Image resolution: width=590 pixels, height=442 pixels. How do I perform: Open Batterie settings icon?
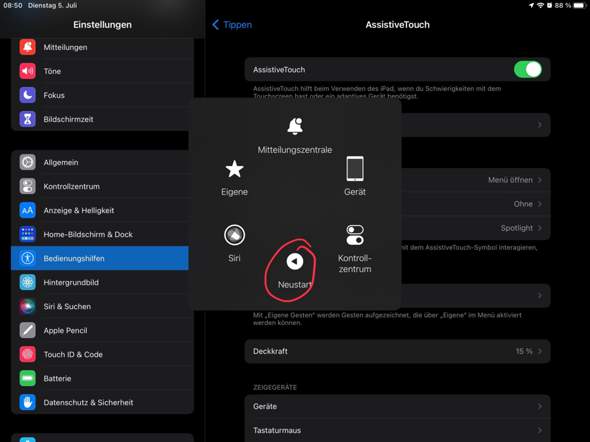(x=27, y=378)
